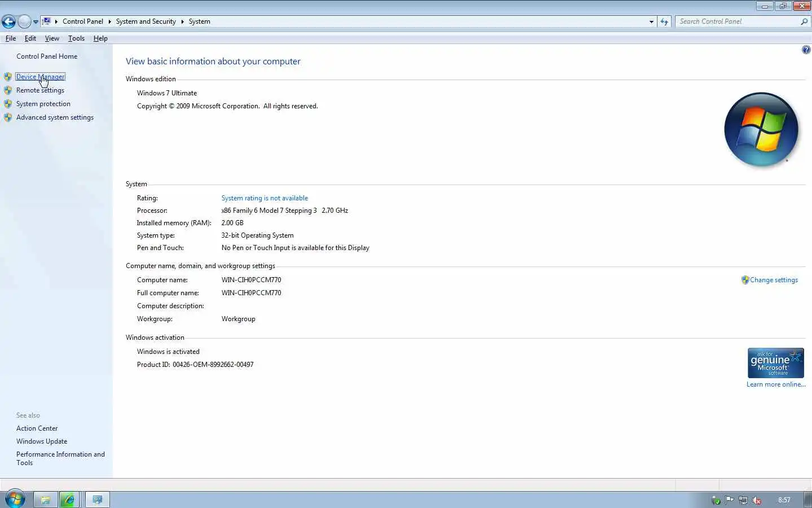The width and height of the screenshot is (812, 508).
Task: Click System and Security in the breadcrumb
Action: pyautogui.click(x=146, y=21)
